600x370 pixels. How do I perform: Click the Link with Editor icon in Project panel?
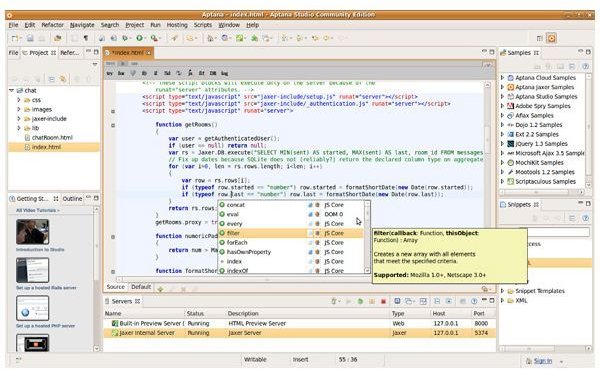(63, 79)
